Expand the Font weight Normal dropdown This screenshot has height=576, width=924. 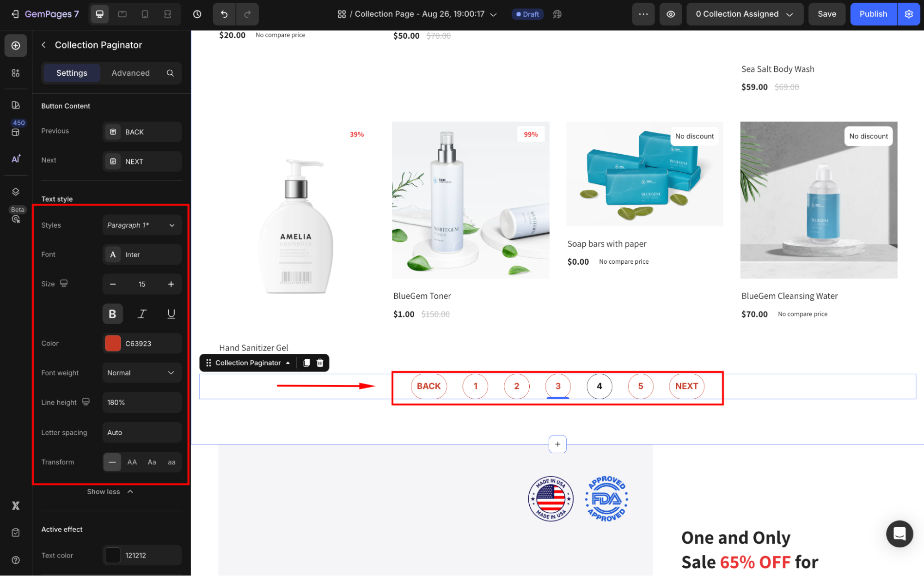pos(141,373)
